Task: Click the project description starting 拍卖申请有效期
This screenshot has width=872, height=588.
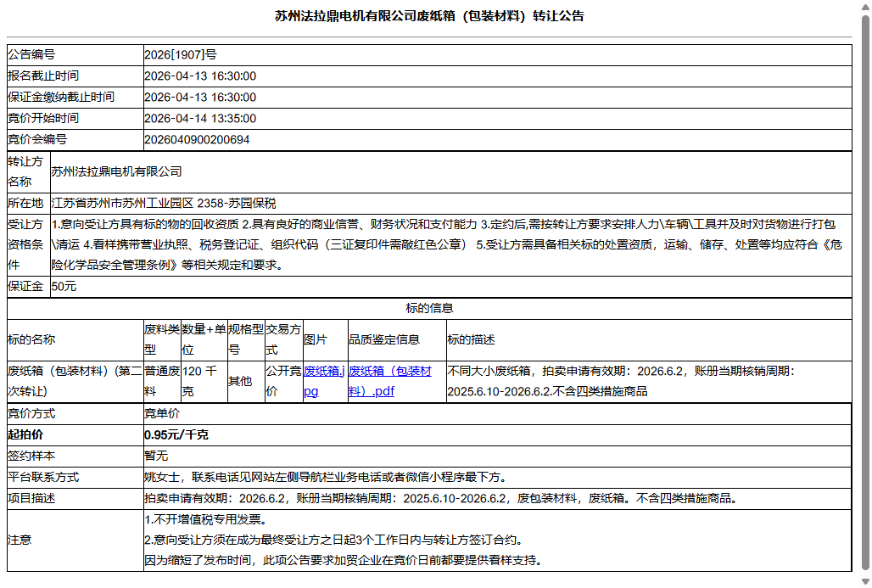Action: click(x=444, y=498)
